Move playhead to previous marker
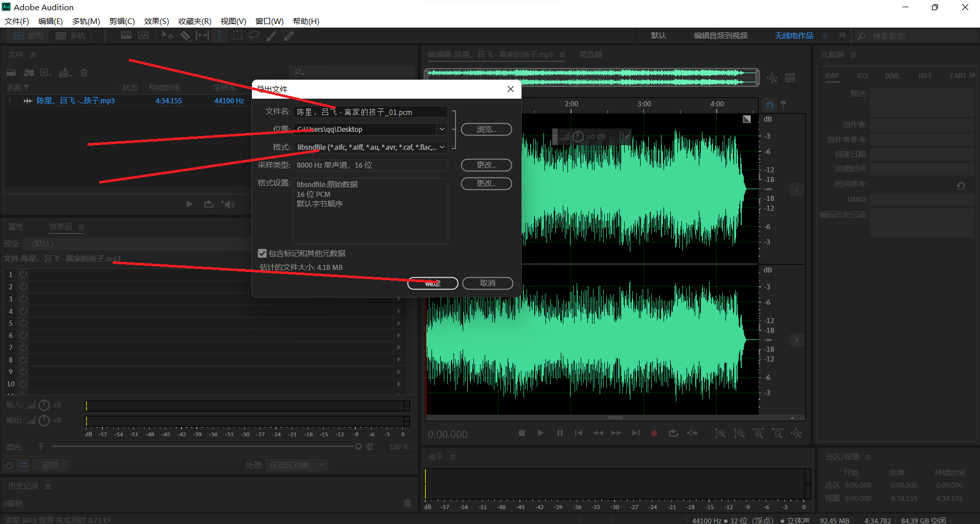The image size is (980, 524). 579,433
